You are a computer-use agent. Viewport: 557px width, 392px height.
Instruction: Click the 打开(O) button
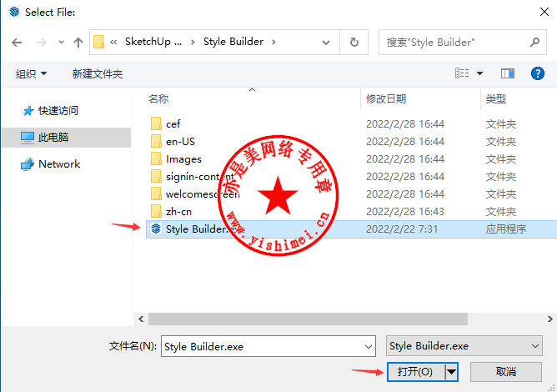point(415,372)
